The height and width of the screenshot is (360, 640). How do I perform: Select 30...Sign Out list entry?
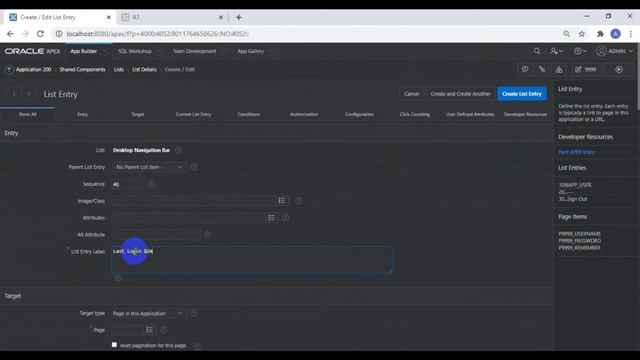tap(573, 199)
